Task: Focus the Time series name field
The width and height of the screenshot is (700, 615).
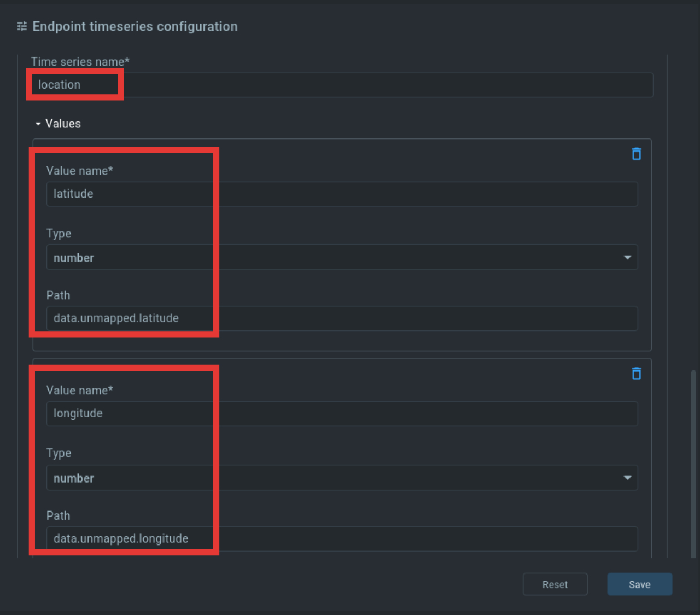Action: click(x=342, y=85)
